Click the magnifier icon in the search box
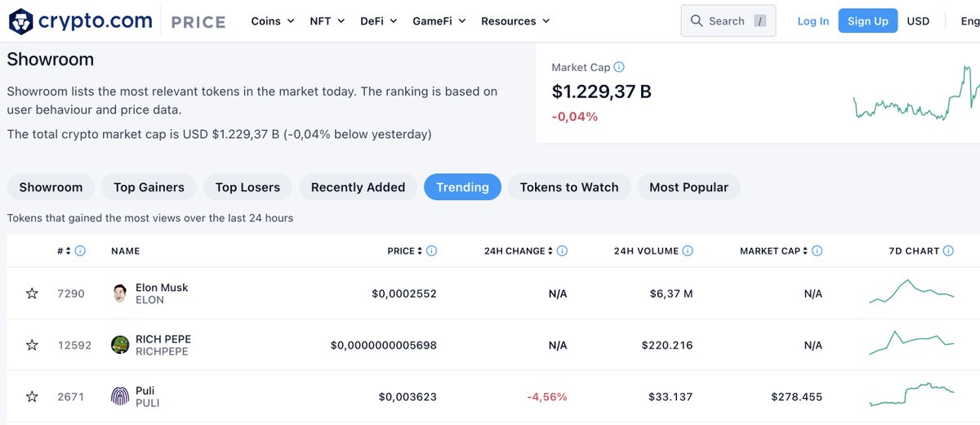 [697, 21]
